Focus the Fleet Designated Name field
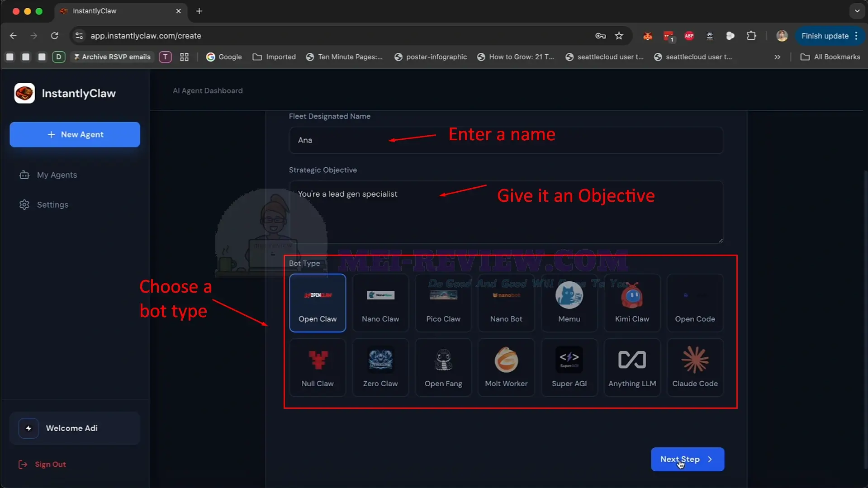The width and height of the screenshot is (868, 488). point(506,140)
